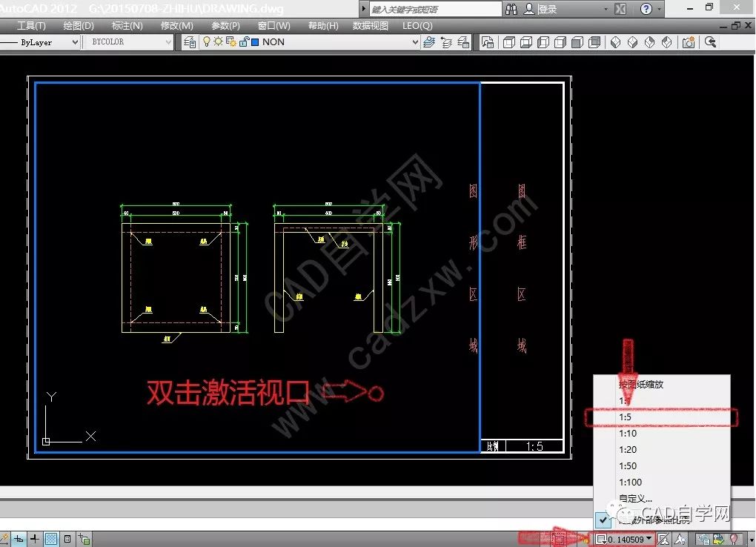Switch to the Back view cube icon
This screenshot has height=547, width=756.
(x=595, y=42)
